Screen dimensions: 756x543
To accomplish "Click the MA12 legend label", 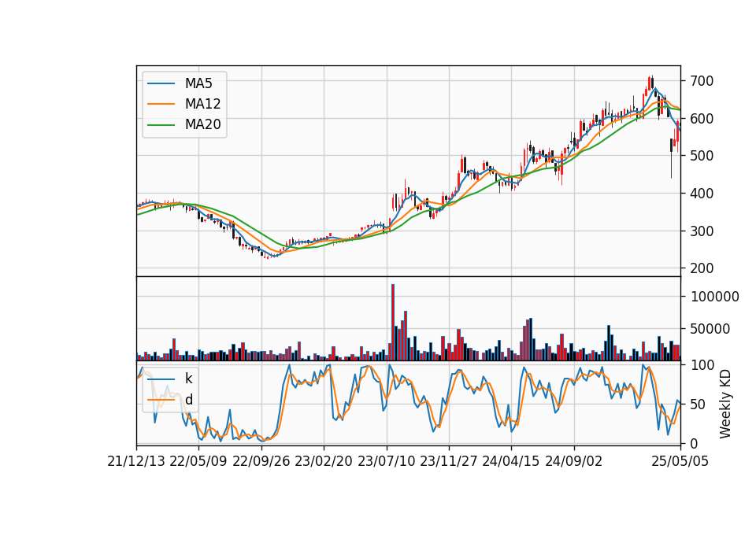I will (x=202, y=104).
